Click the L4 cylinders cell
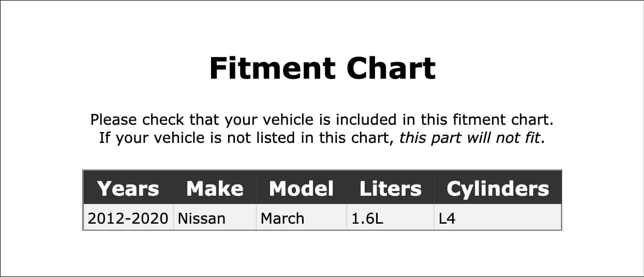644x277 pixels. 498,218
